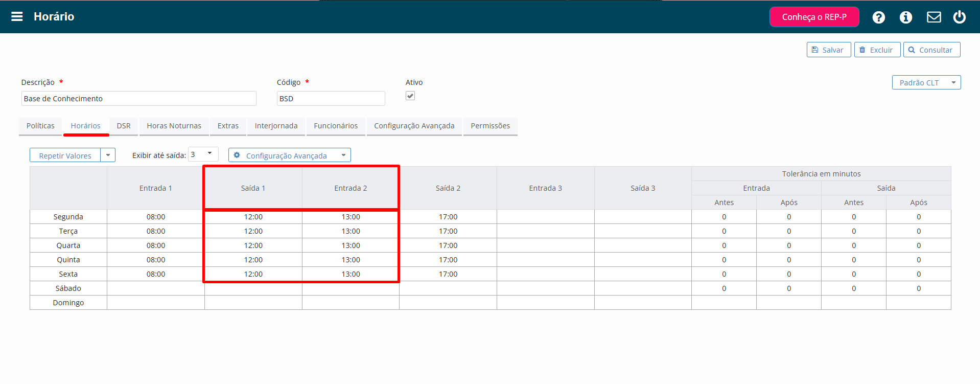Viewport: 980px width, 384px height.
Task: Click Terça Entrada 2 cell 13:00
Action: click(351, 231)
